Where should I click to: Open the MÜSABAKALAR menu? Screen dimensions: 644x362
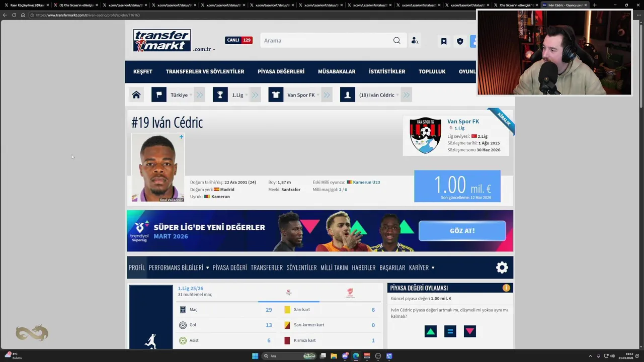(337, 71)
